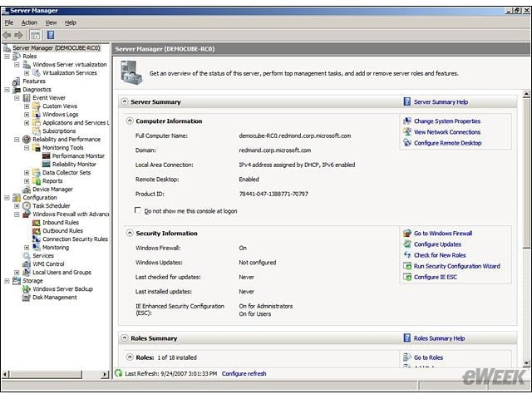Select the Configuration tree node
This screenshot has width=532, height=399.
[x=40, y=198]
